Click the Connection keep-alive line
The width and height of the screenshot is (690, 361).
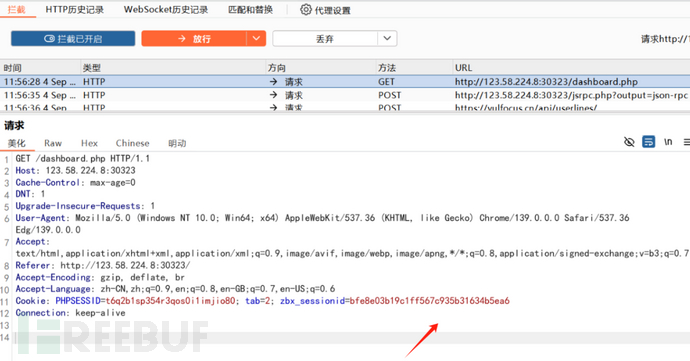[70, 313]
